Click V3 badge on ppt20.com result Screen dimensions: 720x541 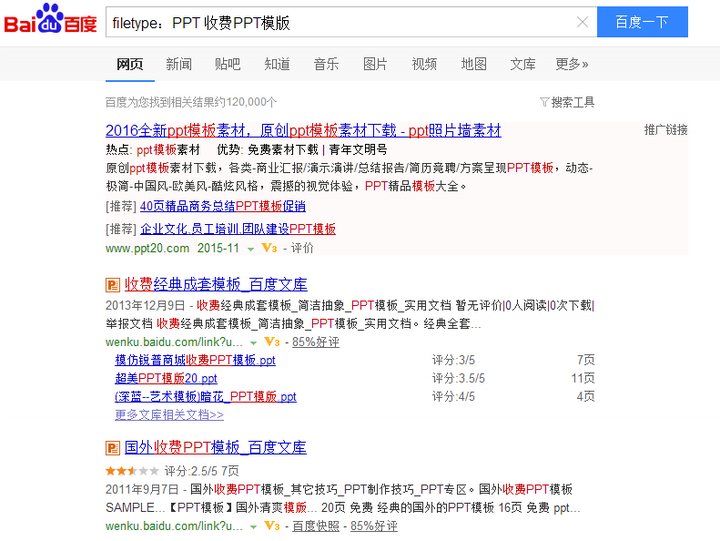(x=269, y=248)
